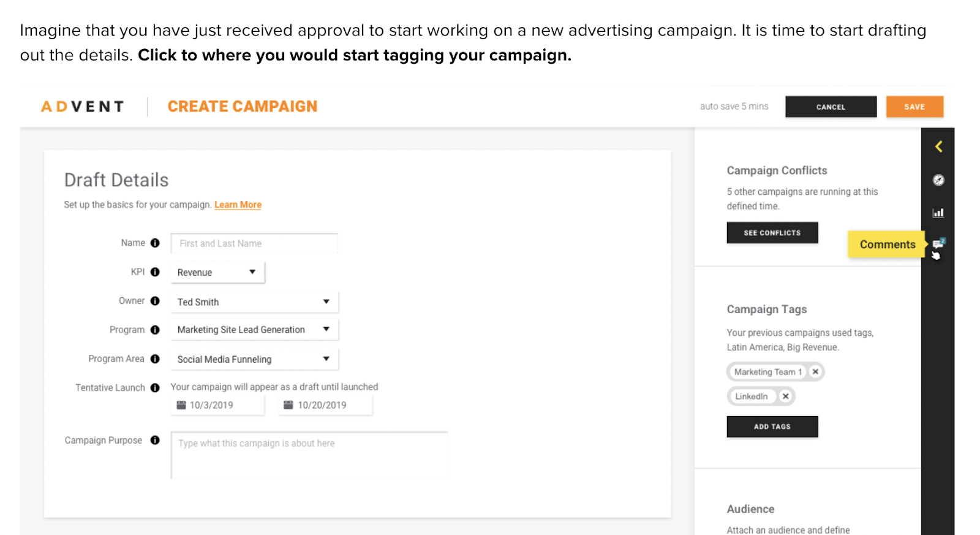Screen dimensions: 980x535
Task: Open the bar chart icon in the sidebar
Action: pos(938,213)
